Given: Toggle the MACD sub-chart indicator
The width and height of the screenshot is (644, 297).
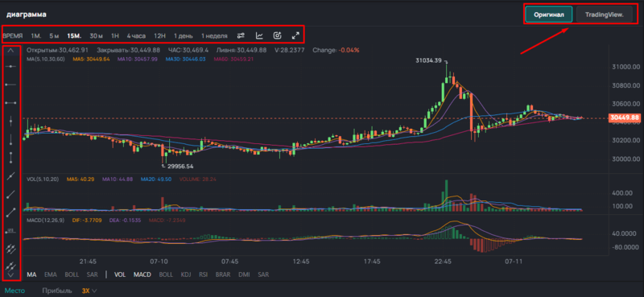Looking at the screenshot, I should tap(142, 274).
